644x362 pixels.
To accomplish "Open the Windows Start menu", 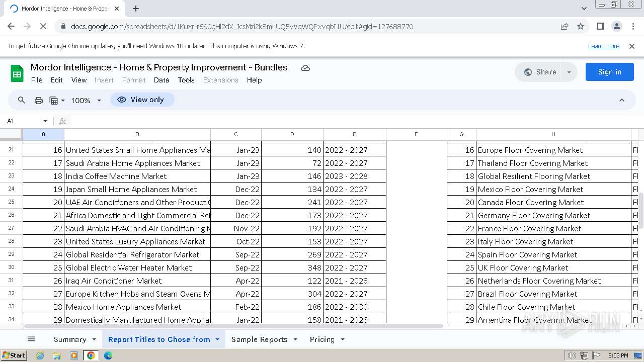I will (14, 355).
